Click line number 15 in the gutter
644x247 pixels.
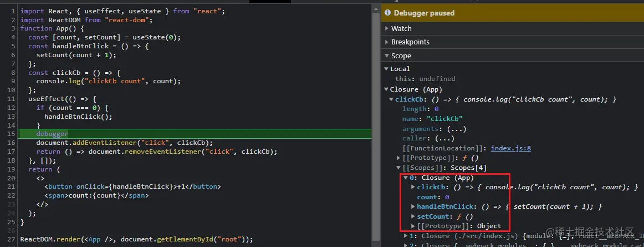pos(12,134)
